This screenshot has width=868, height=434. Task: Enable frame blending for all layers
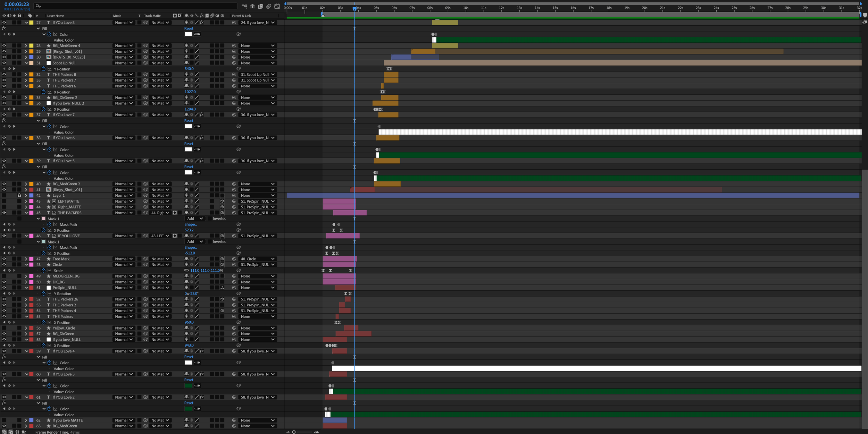(260, 6)
